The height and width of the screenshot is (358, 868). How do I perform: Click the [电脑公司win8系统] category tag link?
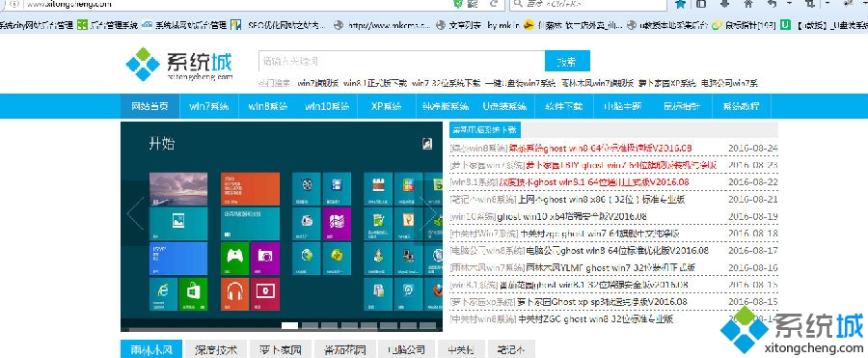click(487, 251)
